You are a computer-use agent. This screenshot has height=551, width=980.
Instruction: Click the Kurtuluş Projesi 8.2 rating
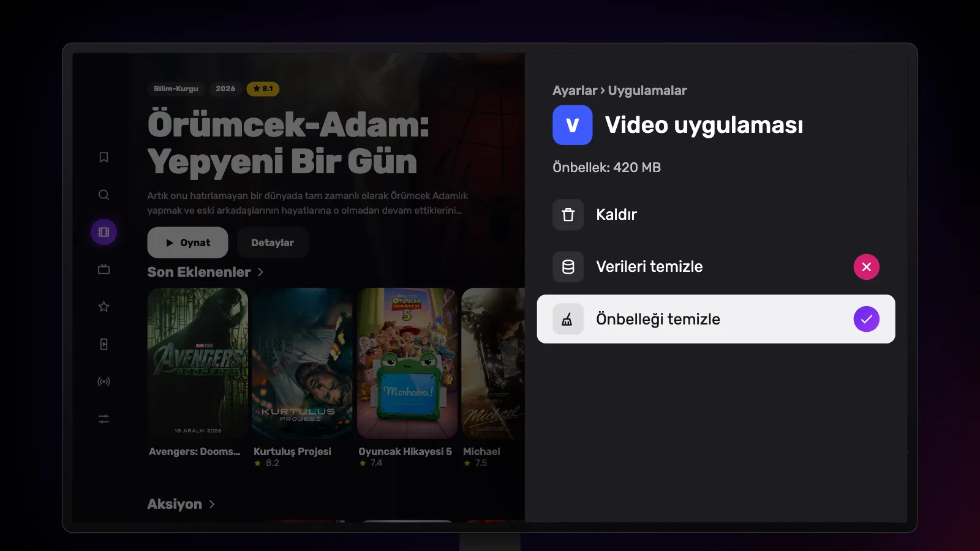pos(267,463)
